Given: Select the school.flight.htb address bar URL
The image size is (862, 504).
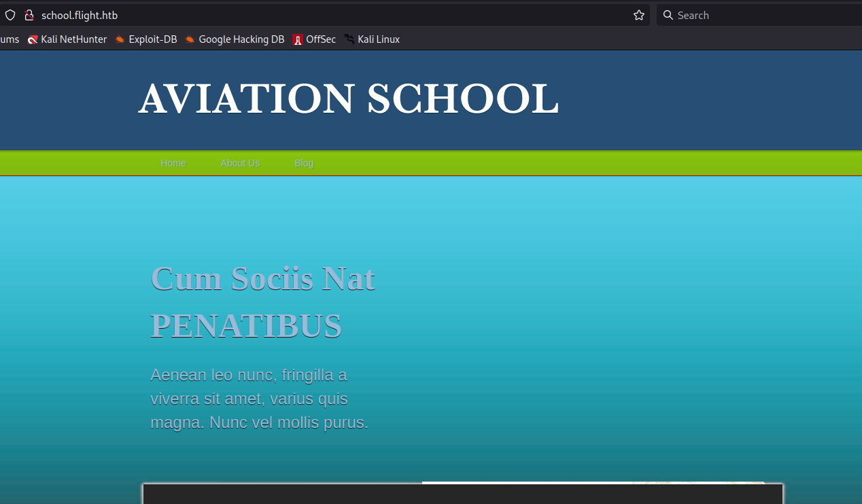Looking at the screenshot, I should [x=80, y=15].
